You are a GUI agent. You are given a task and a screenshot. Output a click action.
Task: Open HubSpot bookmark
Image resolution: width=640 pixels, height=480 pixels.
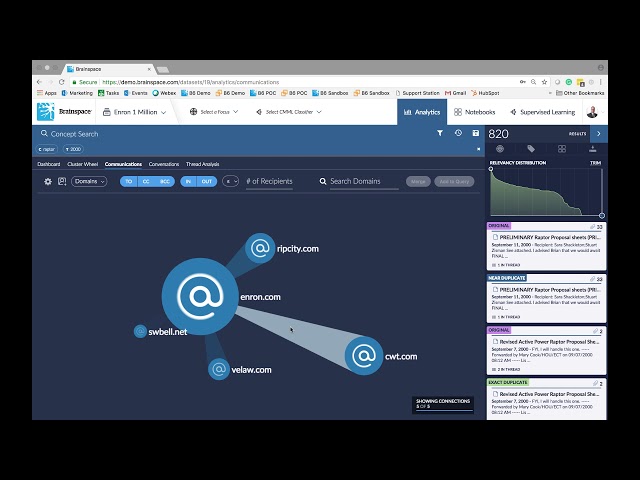tap(485, 93)
